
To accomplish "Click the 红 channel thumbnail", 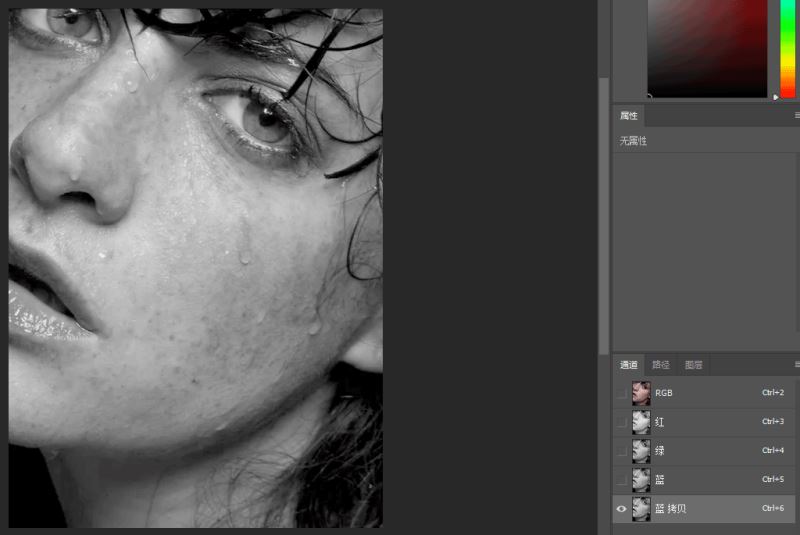I will click(x=641, y=422).
